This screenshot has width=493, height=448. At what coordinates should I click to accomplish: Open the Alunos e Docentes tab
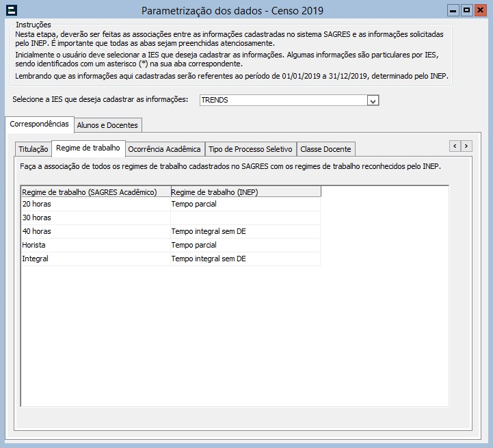107,125
